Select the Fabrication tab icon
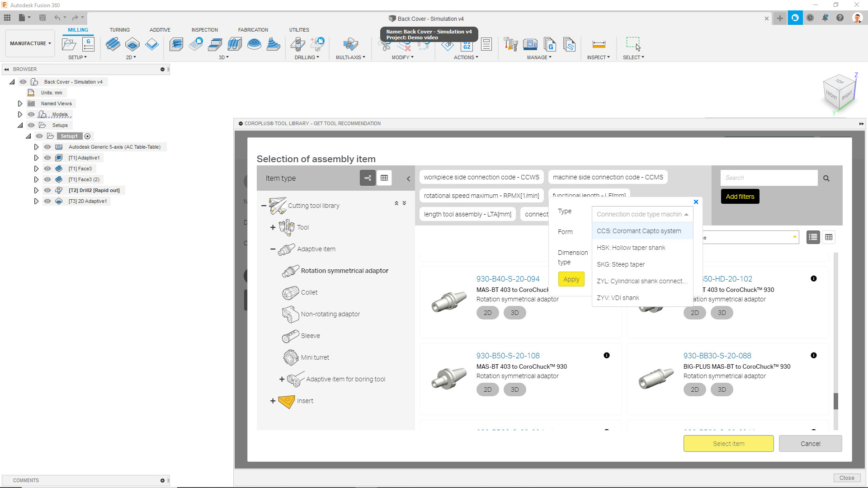Image resolution: width=868 pixels, height=488 pixels. coord(252,30)
